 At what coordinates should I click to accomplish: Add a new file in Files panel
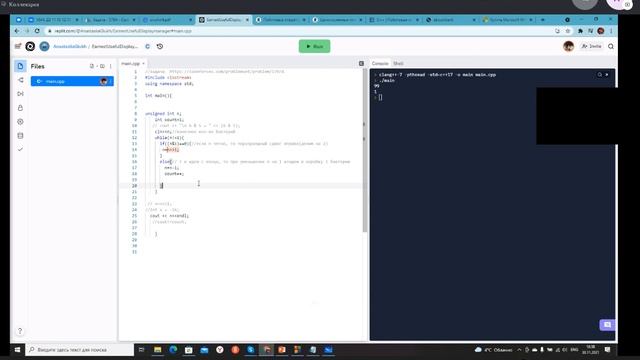(x=92, y=66)
